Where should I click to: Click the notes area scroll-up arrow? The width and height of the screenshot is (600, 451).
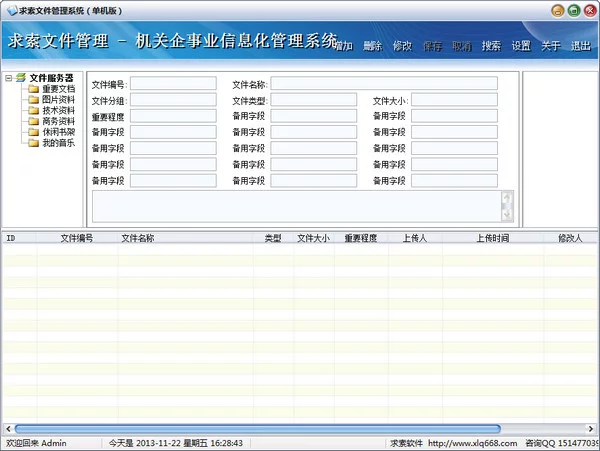(x=507, y=198)
